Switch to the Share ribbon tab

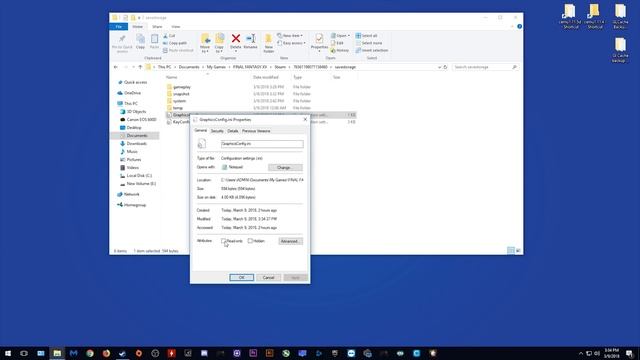point(157,27)
